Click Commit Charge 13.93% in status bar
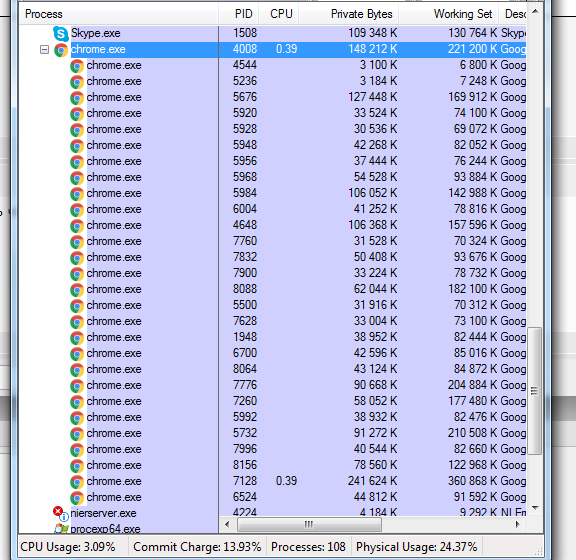 [197, 547]
